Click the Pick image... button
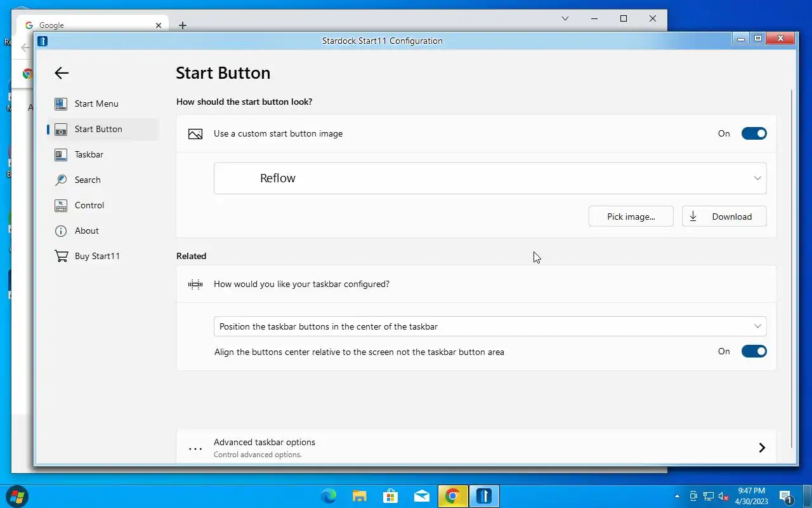This screenshot has height=508, width=812. pyautogui.click(x=631, y=217)
